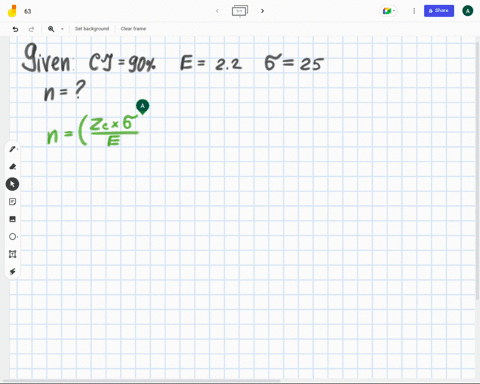Select the Circle shape tool
This screenshot has width=480, height=384.
click(x=13, y=237)
